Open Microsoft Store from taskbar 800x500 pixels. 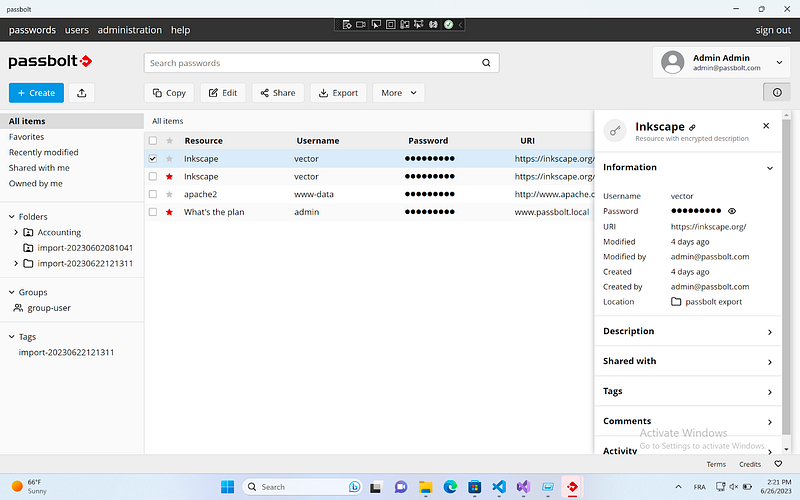474,487
